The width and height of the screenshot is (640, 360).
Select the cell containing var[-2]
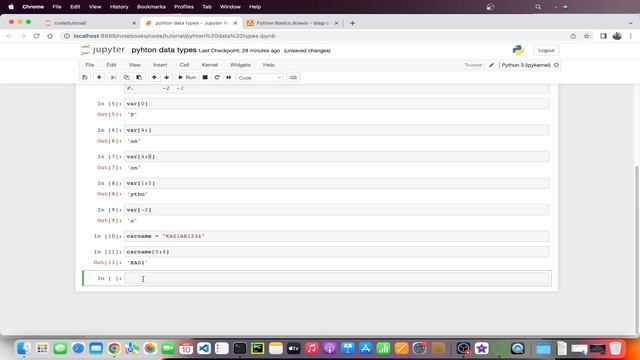[x=337, y=210]
